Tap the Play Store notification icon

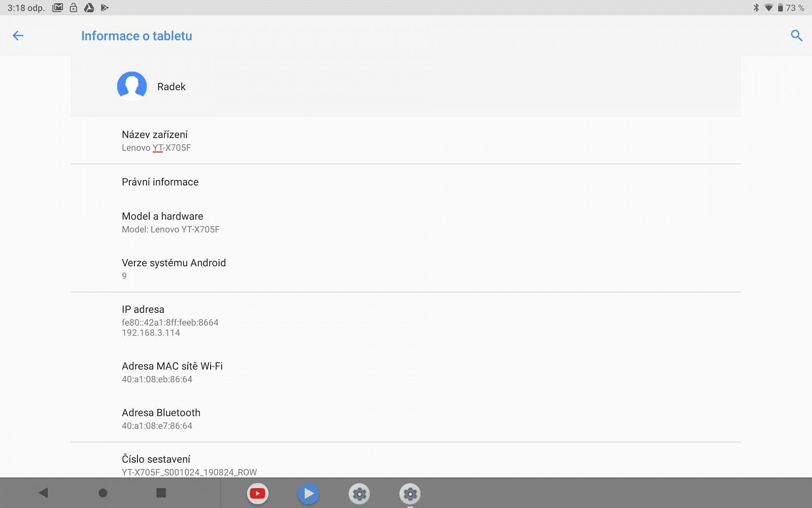(105, 8)
